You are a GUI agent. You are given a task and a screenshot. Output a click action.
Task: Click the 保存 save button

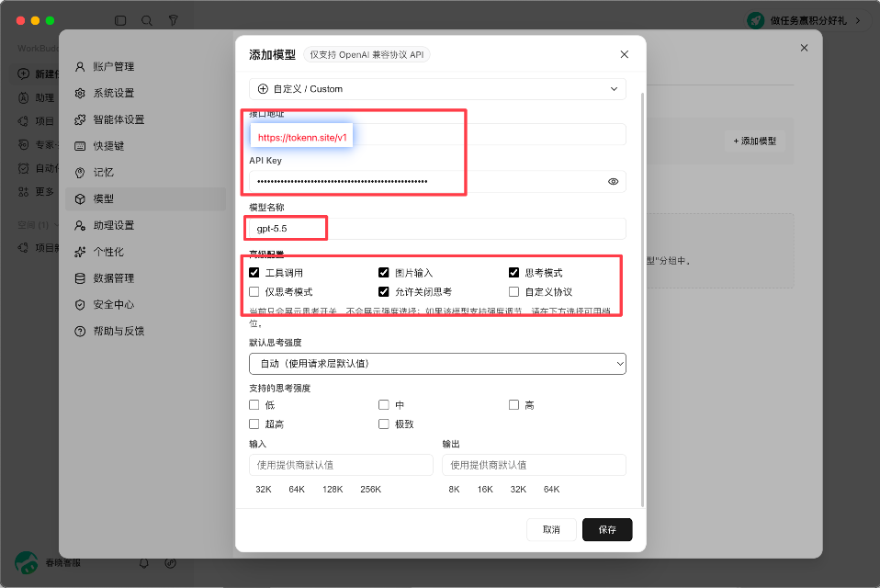click(x=607, y=529)
